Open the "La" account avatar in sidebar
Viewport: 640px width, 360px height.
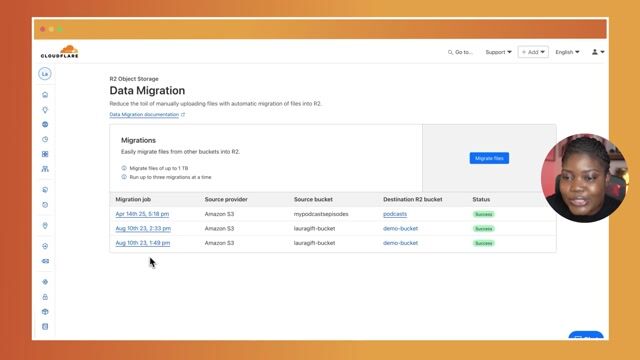(x=45, y=74)
